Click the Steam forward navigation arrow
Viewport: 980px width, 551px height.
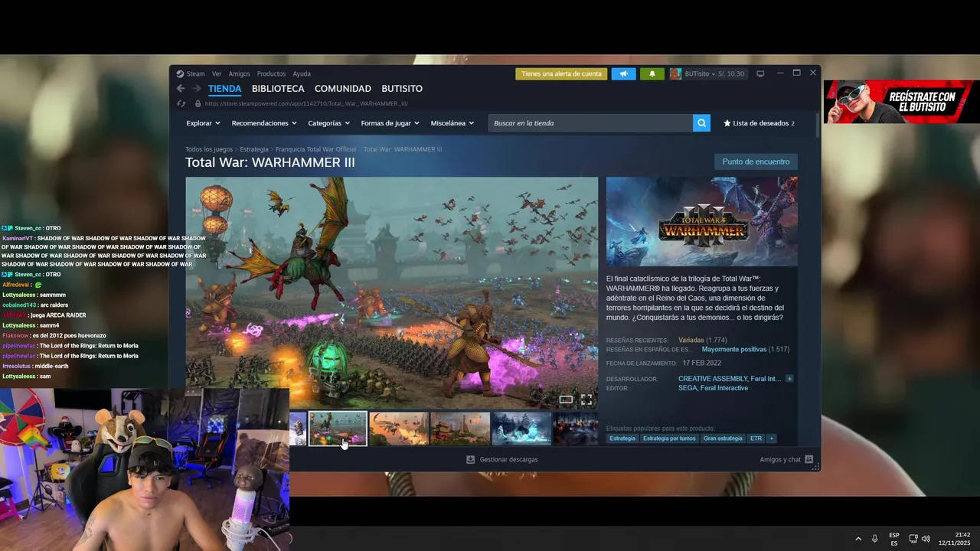click(197, 89)
